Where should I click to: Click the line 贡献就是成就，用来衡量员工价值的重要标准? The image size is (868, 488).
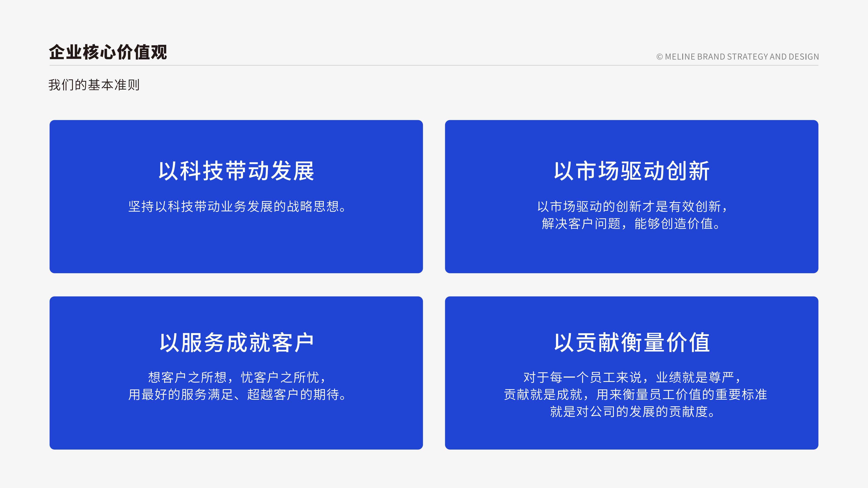point(635,395)
